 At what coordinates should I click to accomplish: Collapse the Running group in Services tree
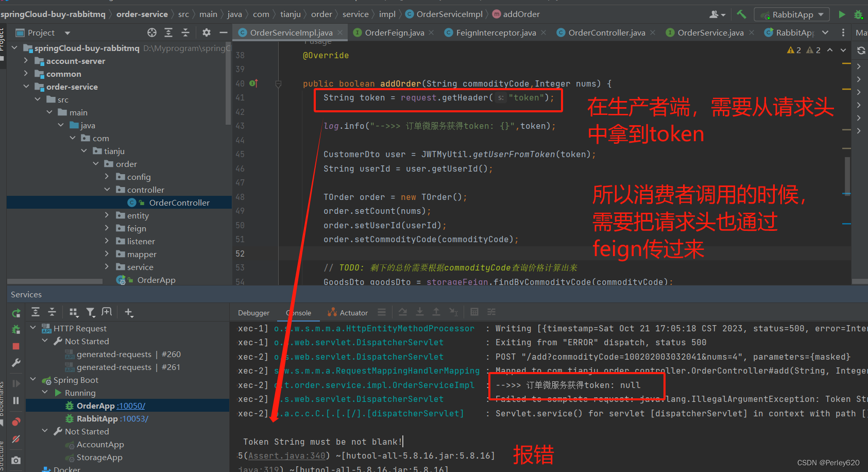45,393
